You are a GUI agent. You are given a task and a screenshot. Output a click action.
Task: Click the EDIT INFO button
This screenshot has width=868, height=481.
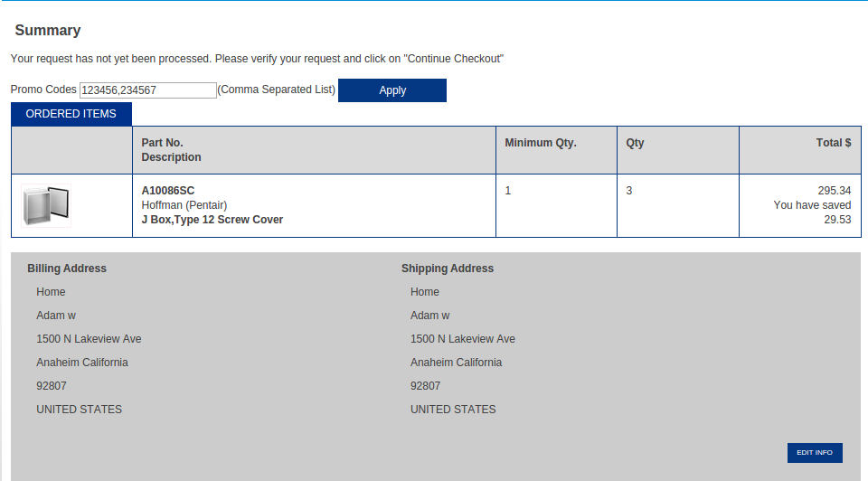pyautogui.click(x=815, y=453)
